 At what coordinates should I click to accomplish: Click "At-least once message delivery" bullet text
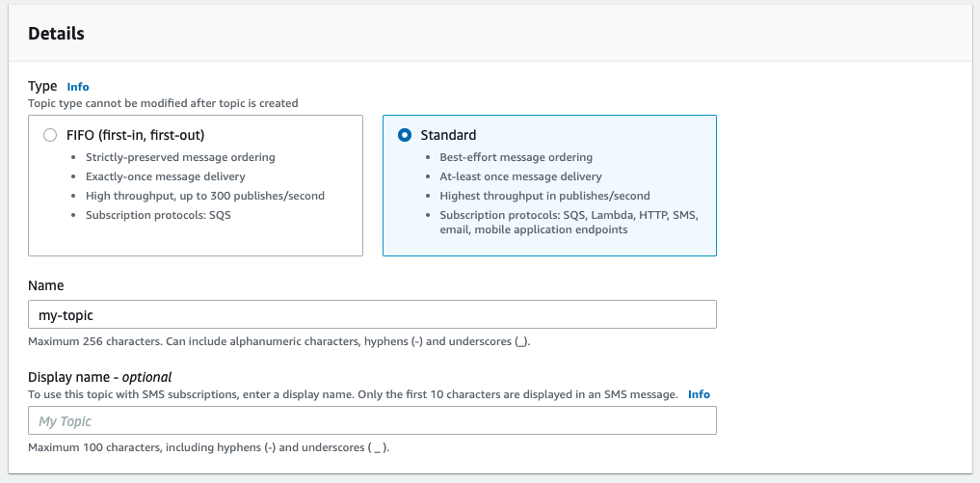(520, 176)
